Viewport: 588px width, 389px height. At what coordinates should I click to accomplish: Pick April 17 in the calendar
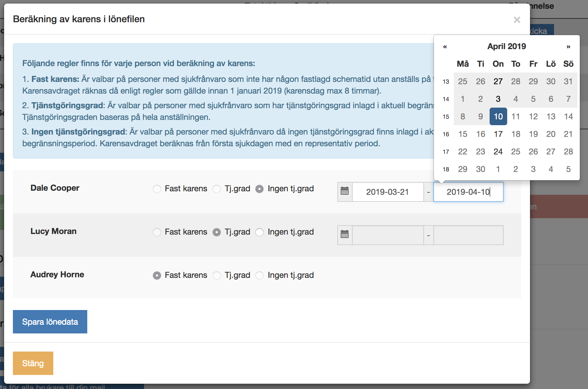coord(498,134)
